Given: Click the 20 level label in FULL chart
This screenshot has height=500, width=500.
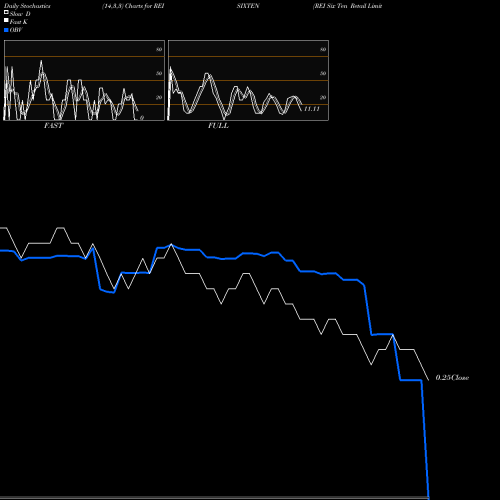Looking at the screenshot, I should 323,97.
